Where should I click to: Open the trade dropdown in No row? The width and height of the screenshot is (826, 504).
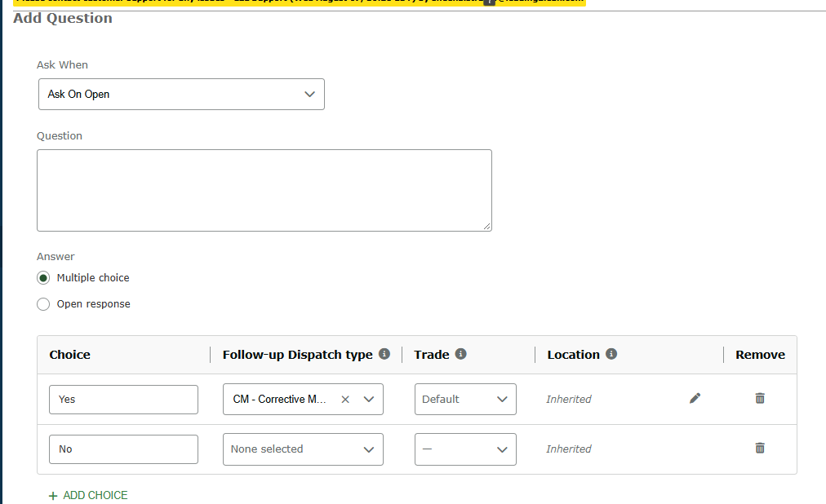pos(466,449)
